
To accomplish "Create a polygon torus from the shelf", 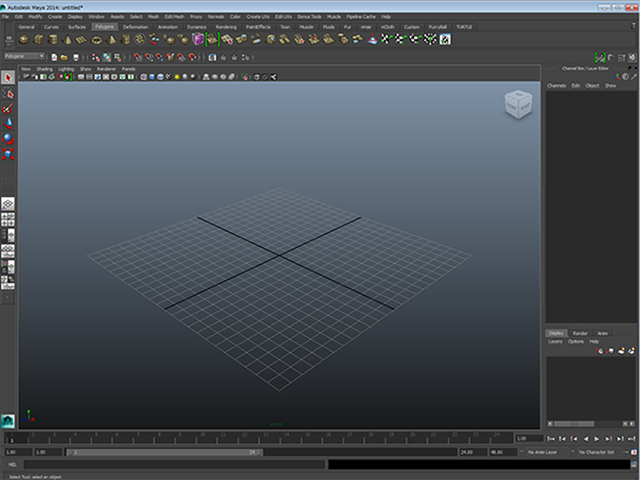I will [x=96, y=40].
